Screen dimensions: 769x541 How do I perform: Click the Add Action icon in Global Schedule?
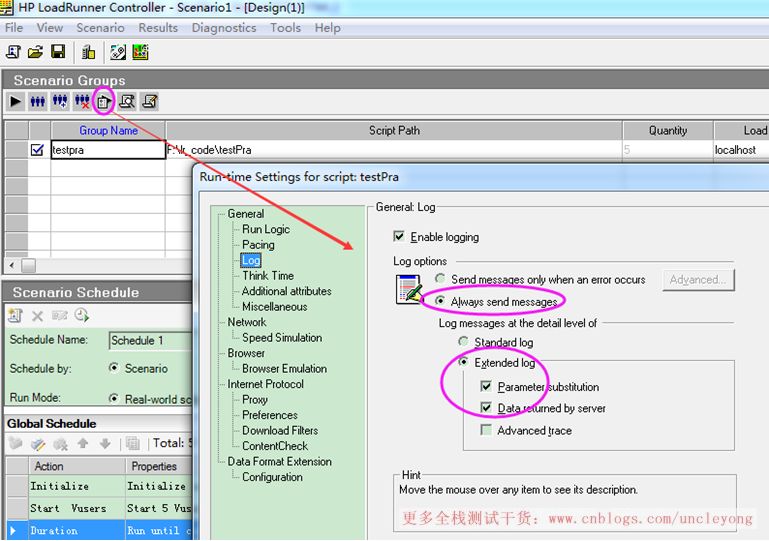(16, 444)
